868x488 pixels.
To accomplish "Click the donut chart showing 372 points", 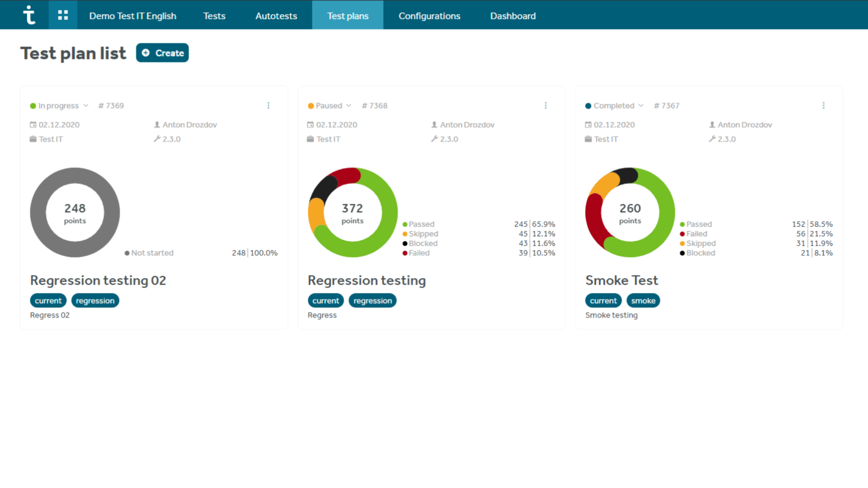I will point(353,212).
